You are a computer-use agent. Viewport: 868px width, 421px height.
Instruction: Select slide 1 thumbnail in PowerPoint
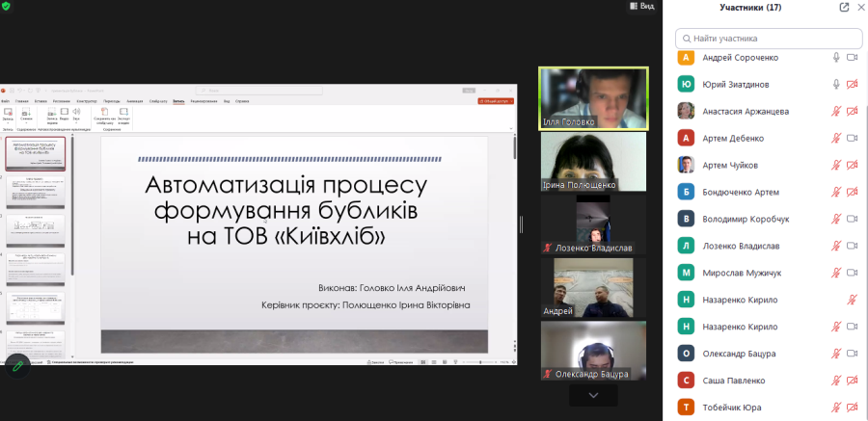point(36,153)
